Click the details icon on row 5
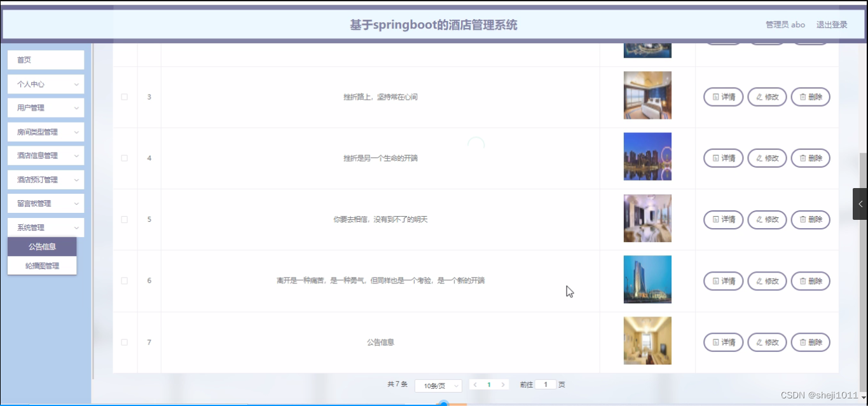868x406 pixels. click(715, 219)
